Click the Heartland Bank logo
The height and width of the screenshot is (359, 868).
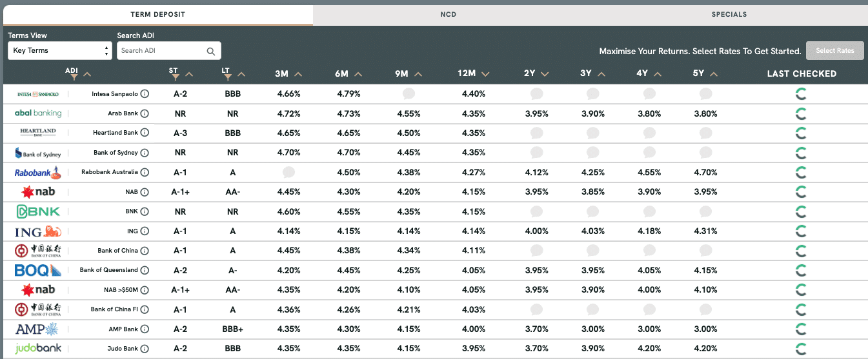(38, 133)
